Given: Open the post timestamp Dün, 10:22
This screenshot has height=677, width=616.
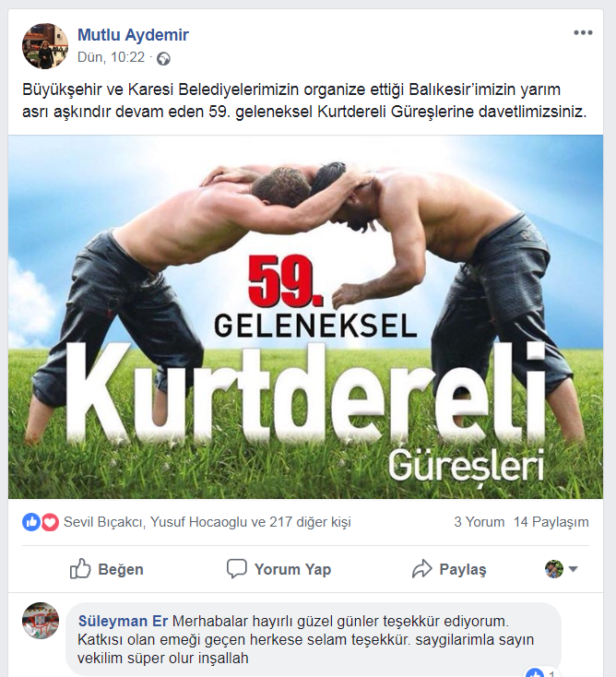Looking at the screenshot, I should click(x=111, y=57).
